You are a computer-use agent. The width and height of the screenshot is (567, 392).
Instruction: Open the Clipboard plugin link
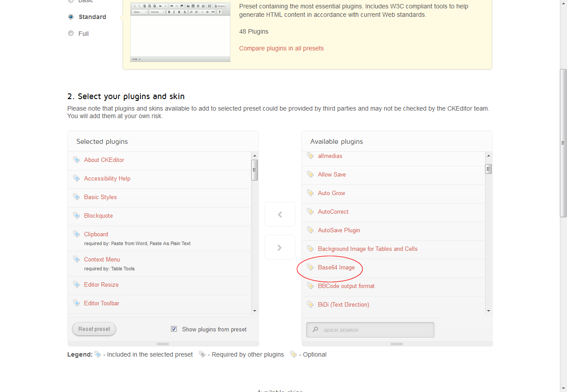click(x=96, y=234)
